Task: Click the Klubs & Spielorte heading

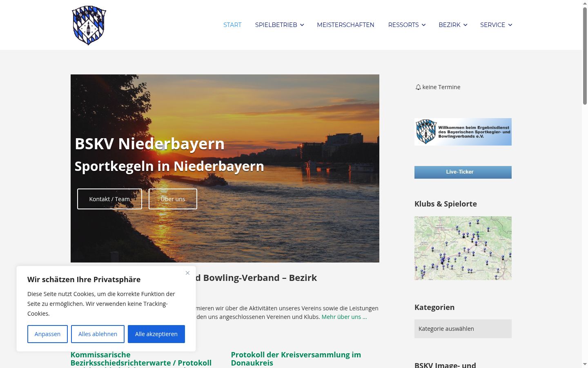Action: pos(445,204)
